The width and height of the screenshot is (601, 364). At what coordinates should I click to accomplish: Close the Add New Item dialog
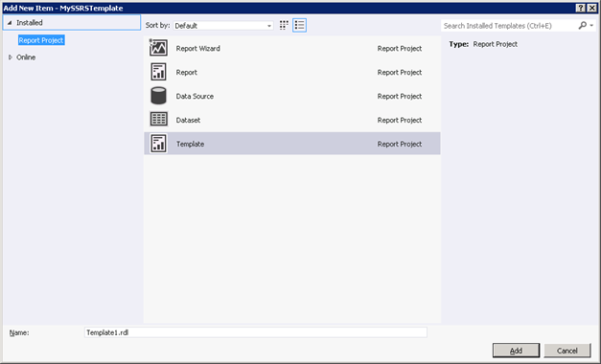coord(591,8)
